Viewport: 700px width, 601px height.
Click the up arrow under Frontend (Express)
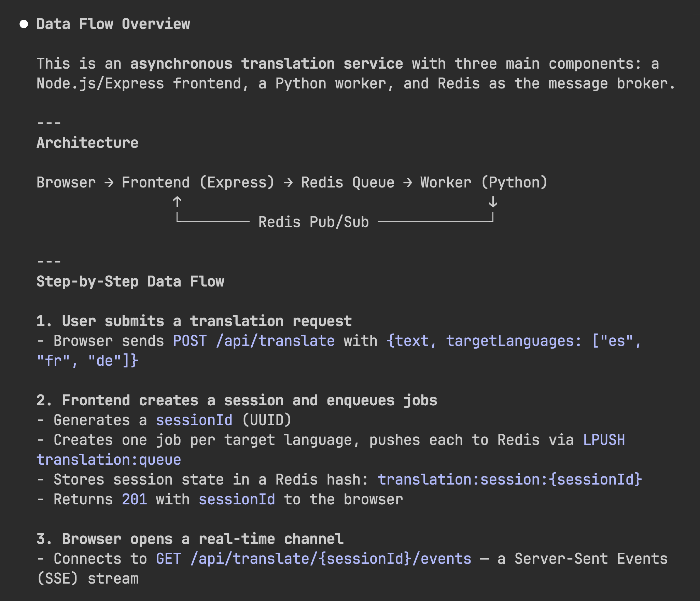tap(177, 202)
